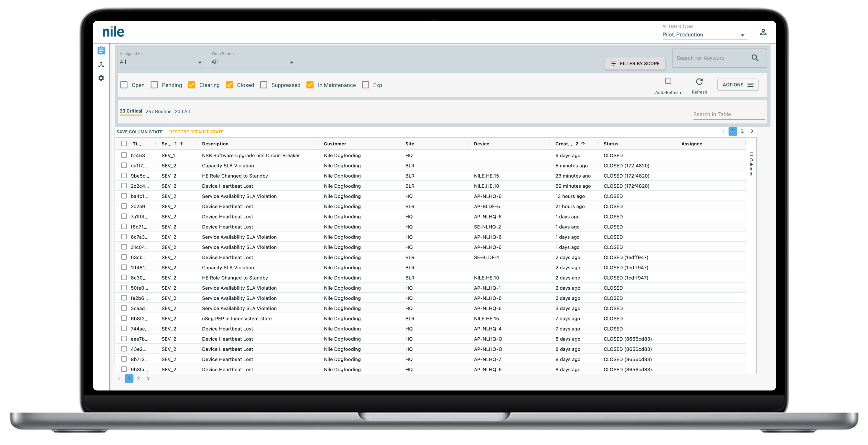The image size is (868, 445).
Task: Click 'NSB Software Upgrade hits Circuit Breaker' description
Action: coord(251,156)
